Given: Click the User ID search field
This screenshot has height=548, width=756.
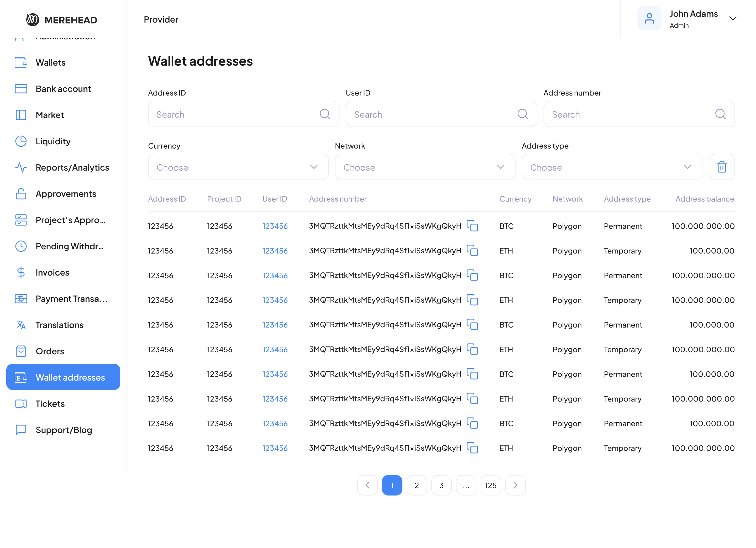Looking at the screenshot, I should coord(433,114).
